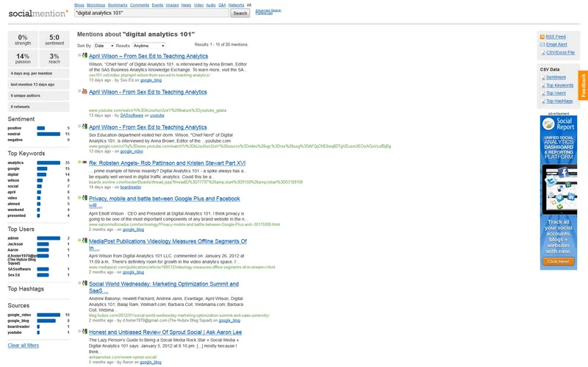
Task: Switch to the Microblogs search tab
Action: tap(96, 5)
